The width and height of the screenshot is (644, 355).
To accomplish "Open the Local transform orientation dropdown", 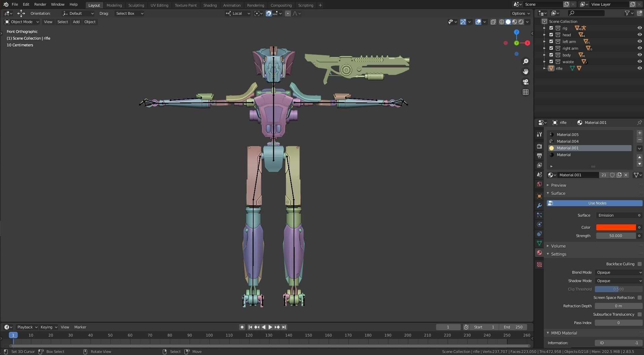I will click(x=238, y=13).
